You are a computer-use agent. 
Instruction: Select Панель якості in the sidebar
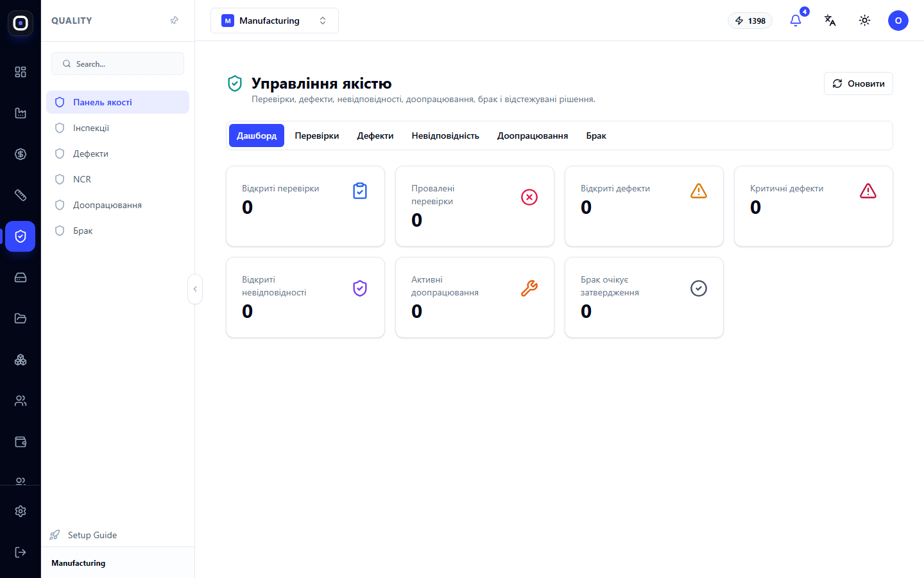[117, 102]
